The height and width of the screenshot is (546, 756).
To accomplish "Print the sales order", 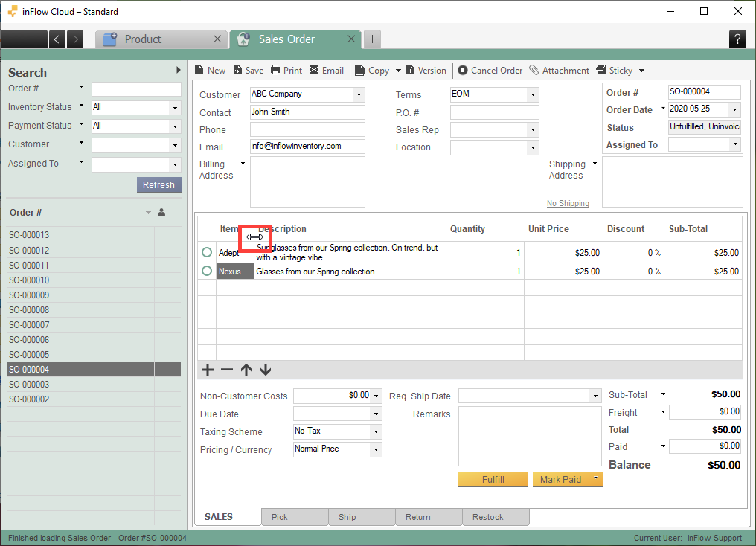I will tap(286, 71).
